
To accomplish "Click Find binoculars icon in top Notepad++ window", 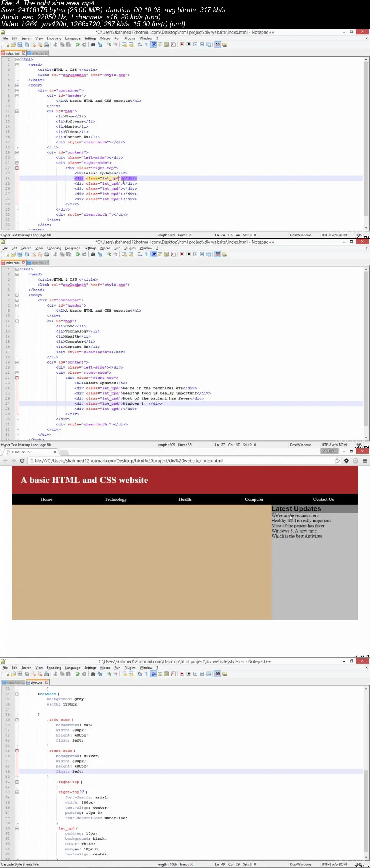I will (x=93, y=45).
